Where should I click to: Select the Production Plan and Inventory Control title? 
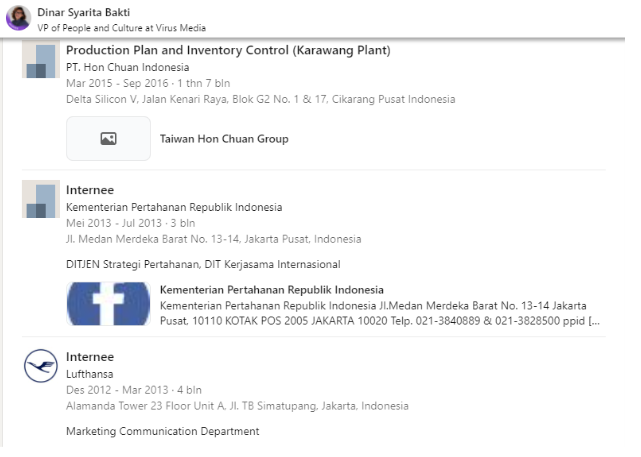(228, 50)
